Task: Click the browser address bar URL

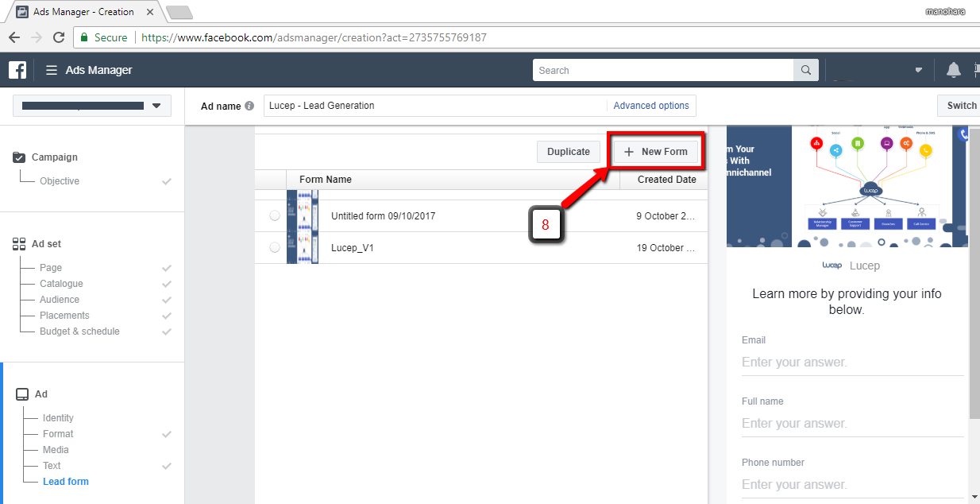Action: (x=314, y=37)
